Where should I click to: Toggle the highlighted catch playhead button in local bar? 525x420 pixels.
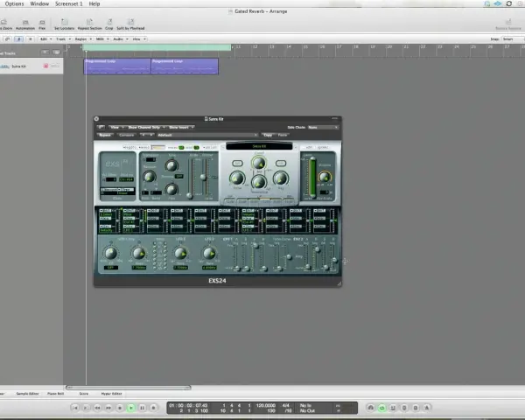click(x=18, y=39)
